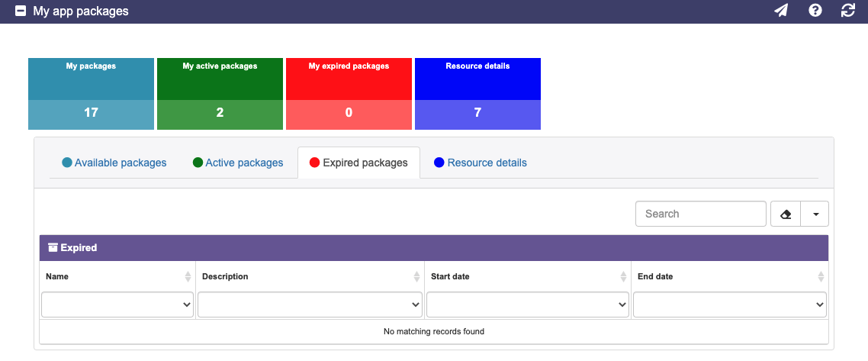The height and width of the screenshot is (361, 868).
Task: Switch to the Available packages tab
Action: [x=114, y=163]
